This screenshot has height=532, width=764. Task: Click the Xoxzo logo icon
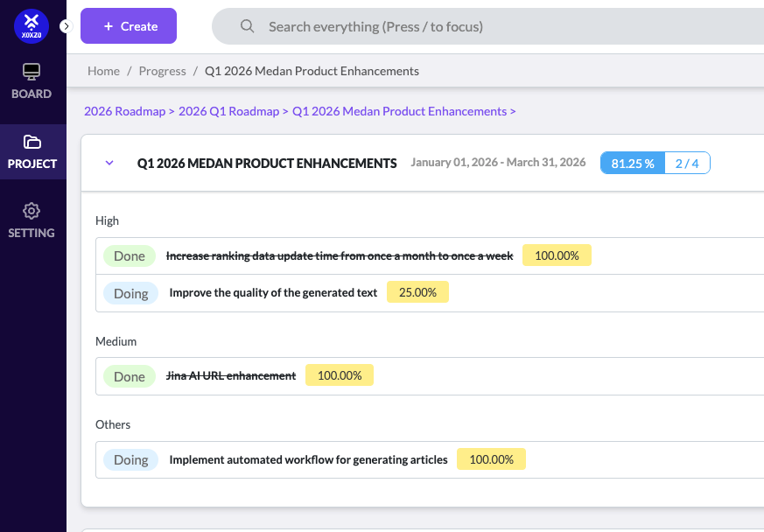[32, 26]
